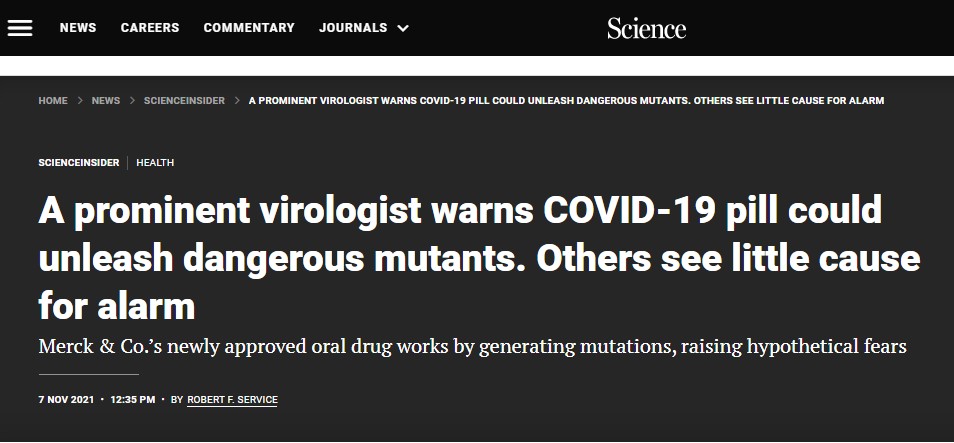Select News in the breadcrumb trail
Image resolution: width=954 pixels, height=443 pixels.
point(105,101)
